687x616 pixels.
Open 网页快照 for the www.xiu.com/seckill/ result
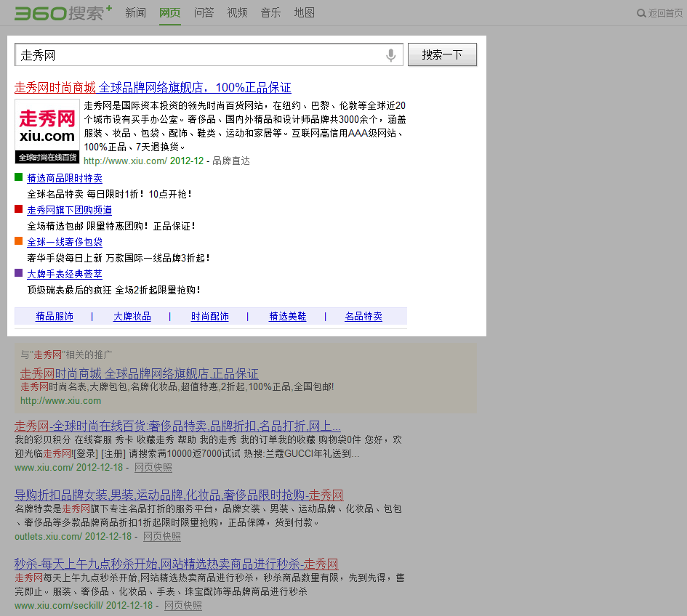183,605
